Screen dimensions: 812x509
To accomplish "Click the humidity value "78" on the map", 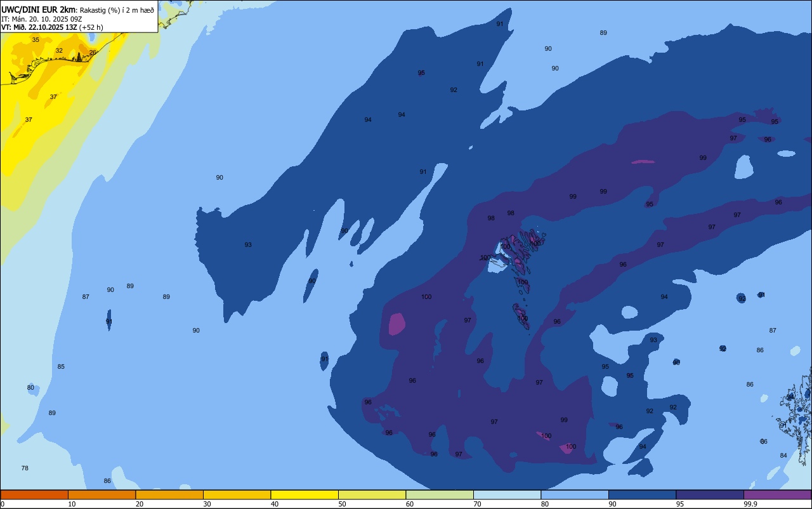I will point(25,468).
